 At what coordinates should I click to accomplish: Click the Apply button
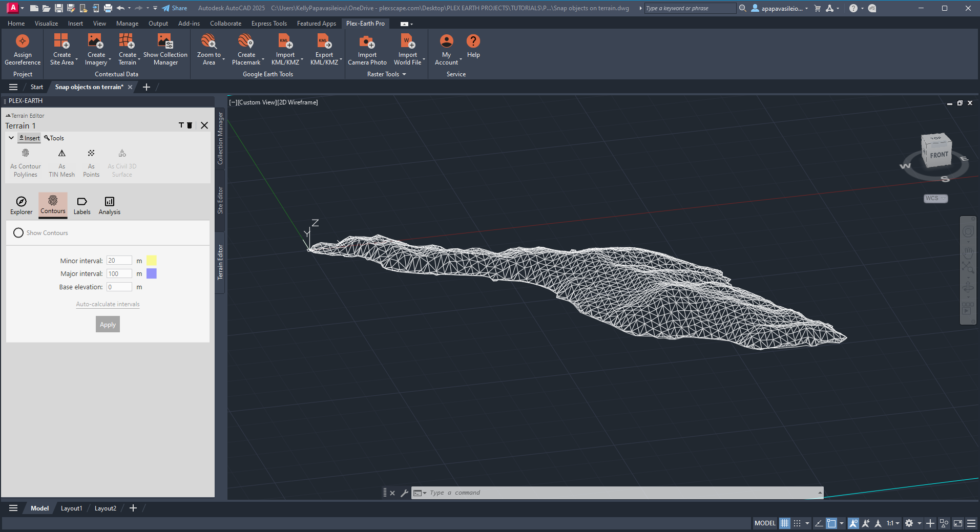(108, 325)
